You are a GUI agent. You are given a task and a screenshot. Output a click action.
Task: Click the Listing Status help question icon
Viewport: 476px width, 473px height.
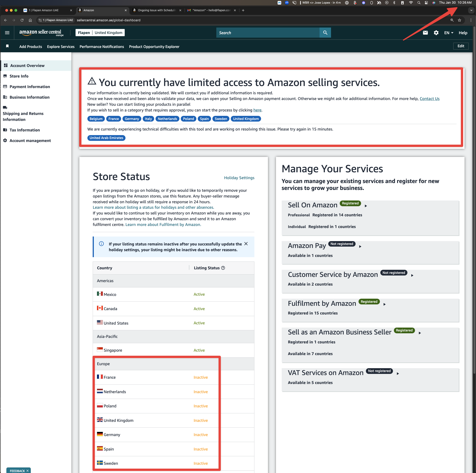pos(223,268)
